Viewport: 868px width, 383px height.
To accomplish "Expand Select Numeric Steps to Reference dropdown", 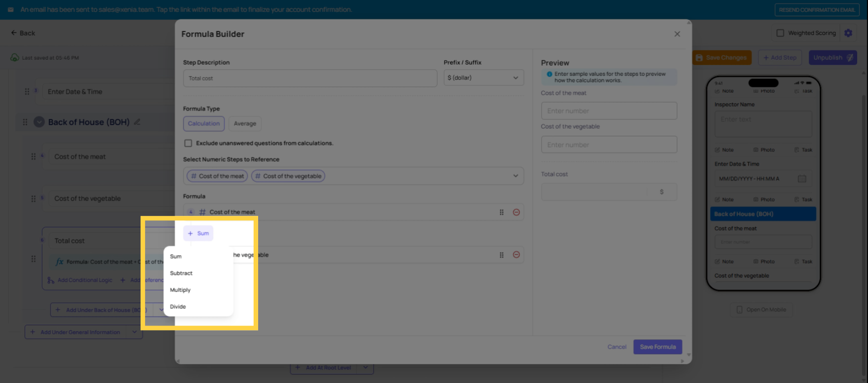I will 515,176.
